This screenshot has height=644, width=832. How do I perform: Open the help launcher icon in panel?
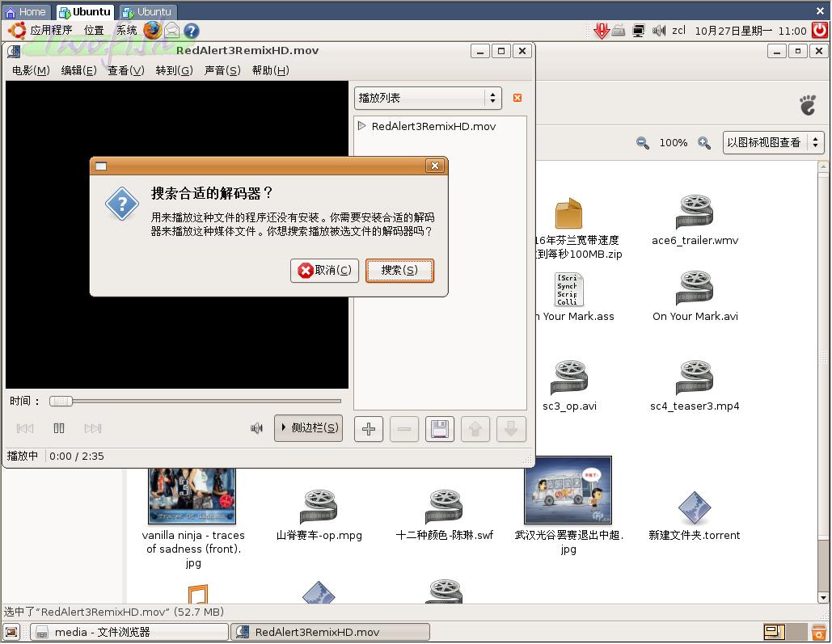pos(192,31)
